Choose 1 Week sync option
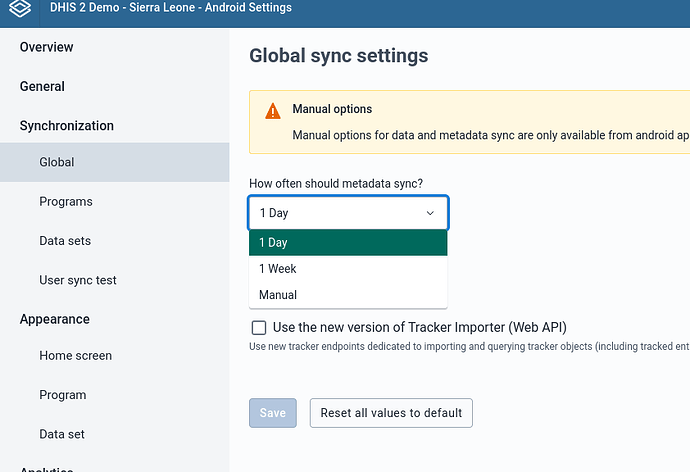This screenshot has height=472, width=690. tap(348, 269)
